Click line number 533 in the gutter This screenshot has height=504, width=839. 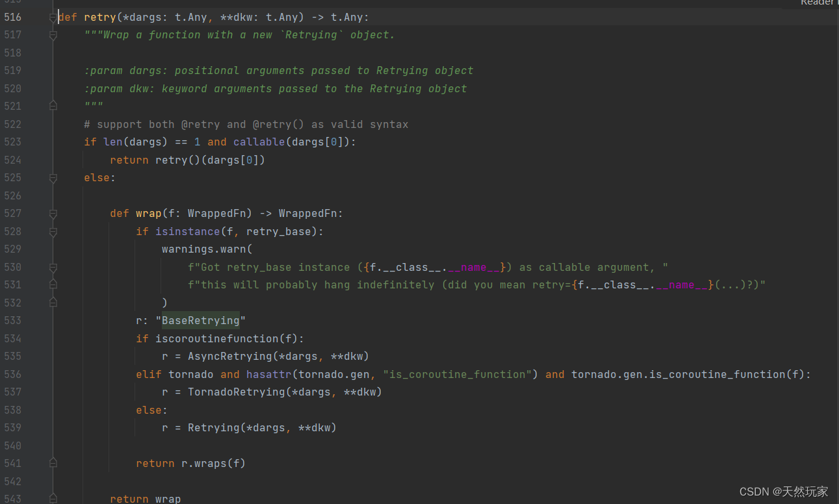pyautogui.click(x=13, y=321)
